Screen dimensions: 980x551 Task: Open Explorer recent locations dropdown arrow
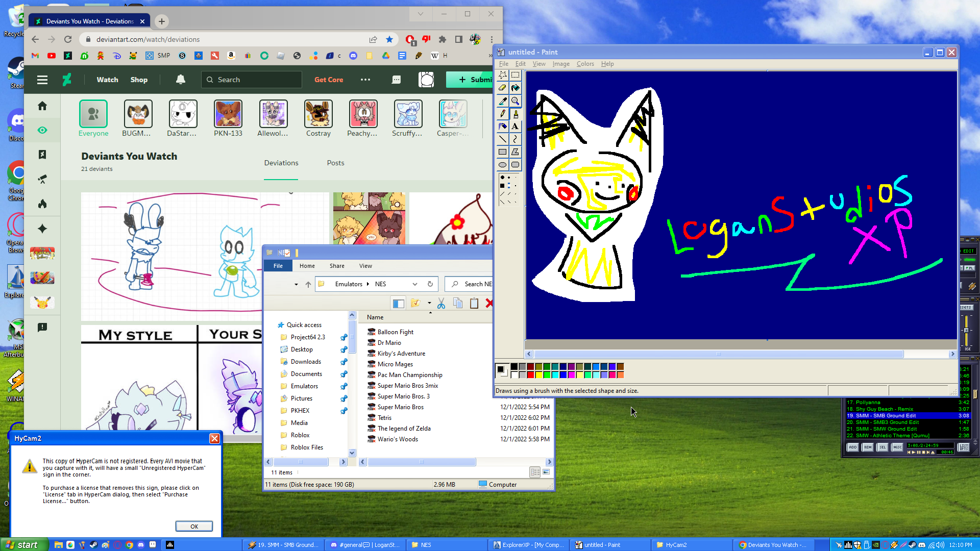[296, 284]
